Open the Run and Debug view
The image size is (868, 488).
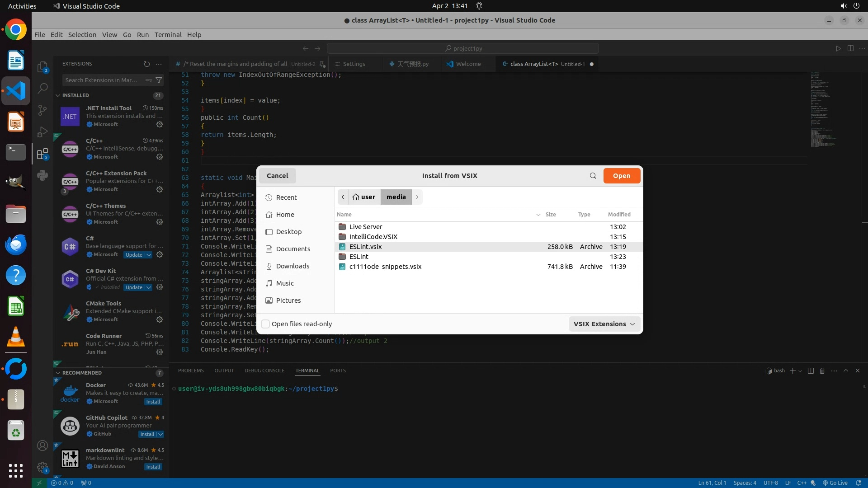click(x=42, y=132)
